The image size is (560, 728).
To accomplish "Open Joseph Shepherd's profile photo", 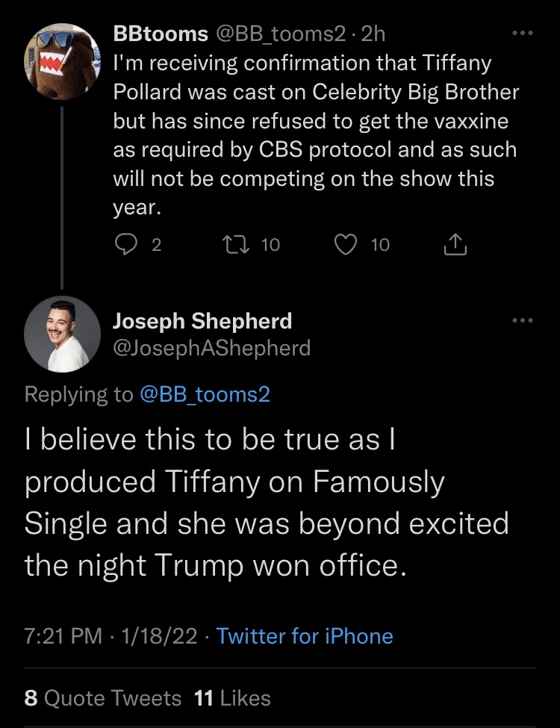I will click(62, 335).
